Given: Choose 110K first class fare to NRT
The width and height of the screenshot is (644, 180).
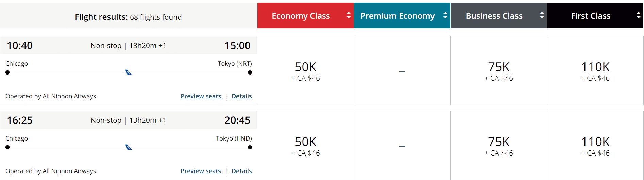Looking at the screenshot, I should 595,71.
